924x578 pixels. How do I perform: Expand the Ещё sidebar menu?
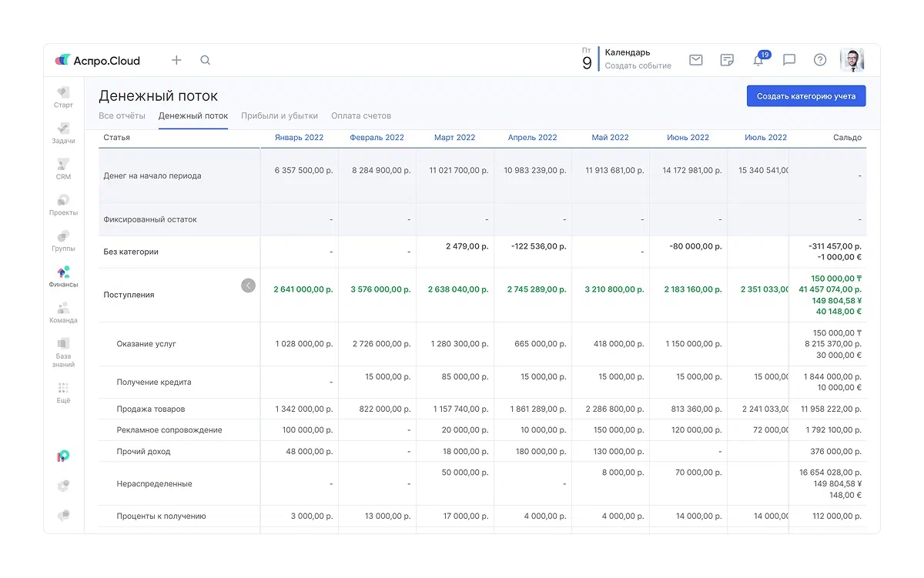tap(63, 393)
